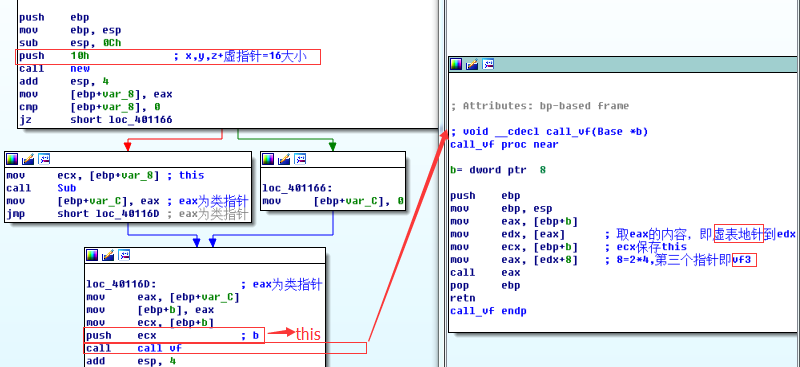800x367 pixels.
Task: Click 'mov ebp, esp' in call_vf node
Action: click(x=501, y=209)
